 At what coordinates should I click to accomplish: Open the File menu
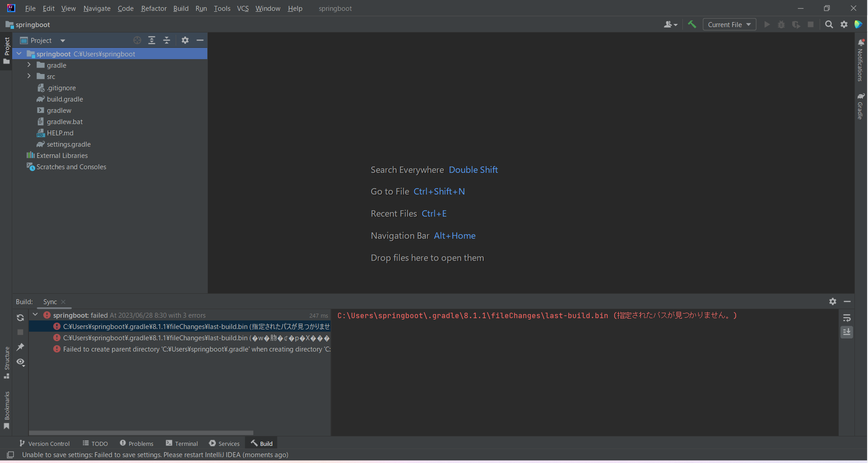click(x=30, y=9)
